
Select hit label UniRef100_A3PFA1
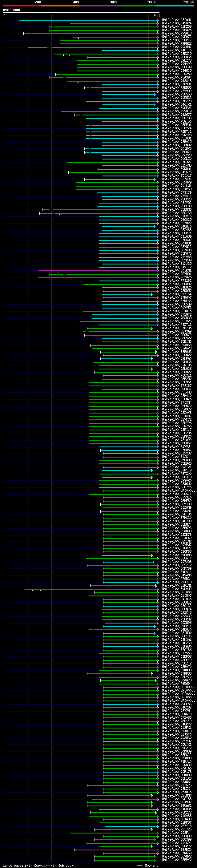(x=176, y=125)
